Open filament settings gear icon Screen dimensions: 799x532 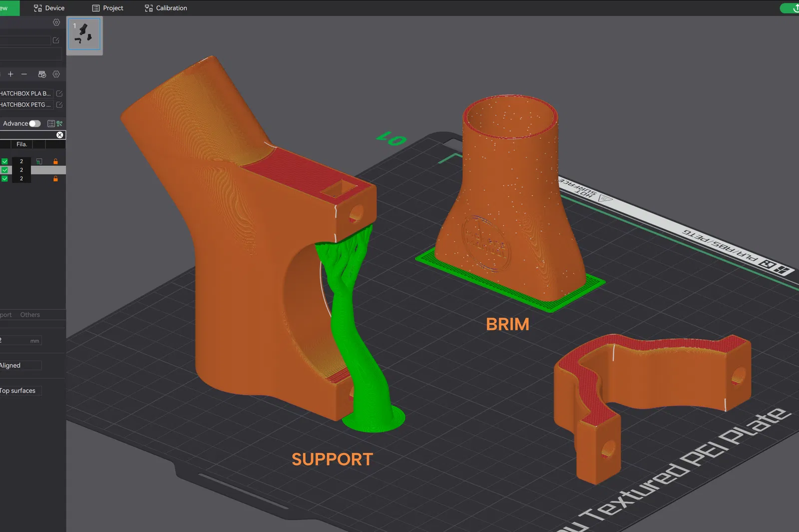[56, 74]
